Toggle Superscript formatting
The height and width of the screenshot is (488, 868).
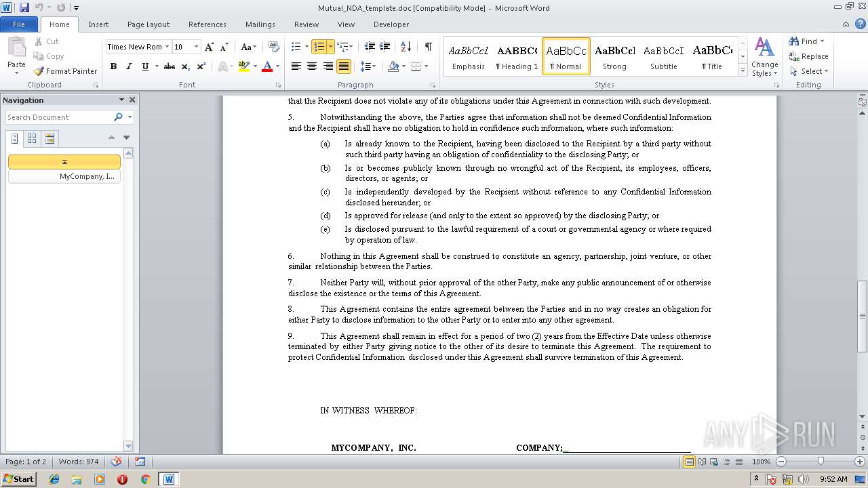point(201,66)
